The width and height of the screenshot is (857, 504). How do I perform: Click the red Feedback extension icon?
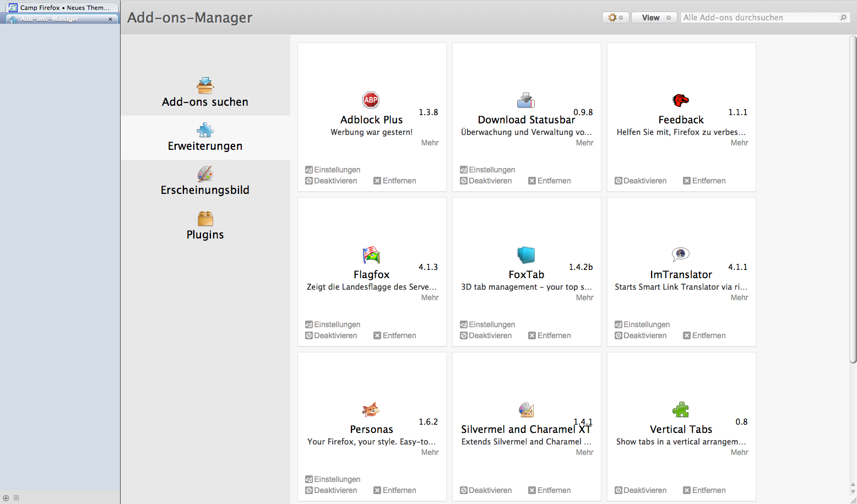(681, 100)
